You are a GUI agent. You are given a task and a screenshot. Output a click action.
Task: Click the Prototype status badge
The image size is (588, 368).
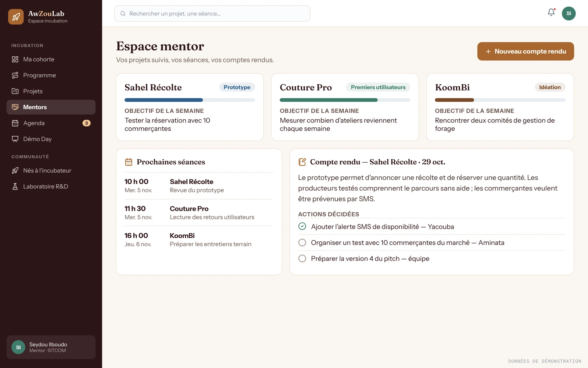(x=237, y=87)
